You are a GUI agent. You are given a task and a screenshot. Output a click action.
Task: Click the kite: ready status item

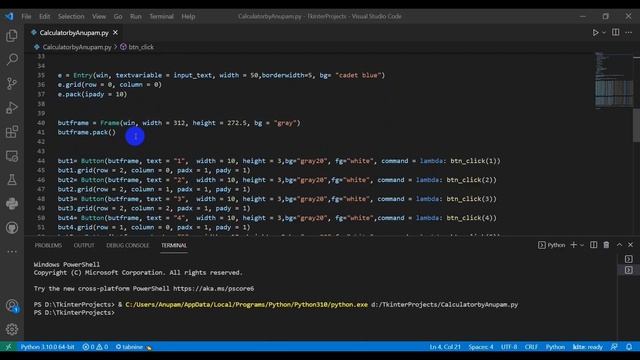point(588,347)
